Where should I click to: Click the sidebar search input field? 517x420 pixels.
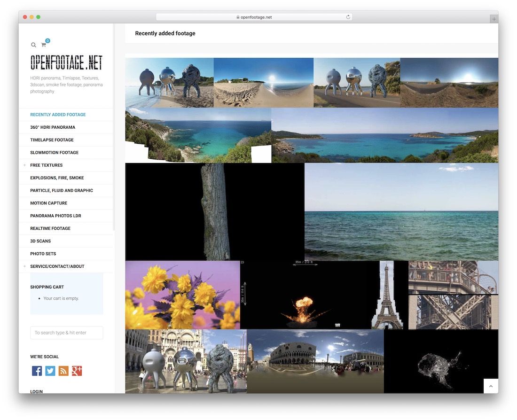[67, 333]
